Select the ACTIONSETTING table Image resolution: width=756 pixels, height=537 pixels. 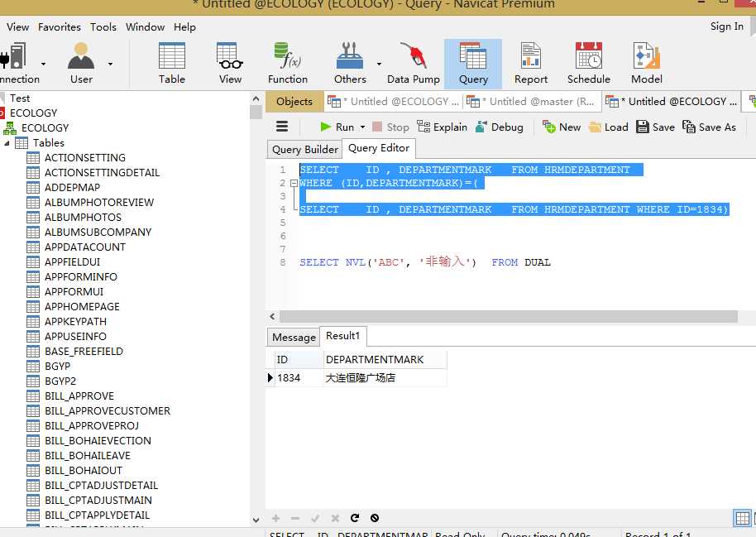point(85,158)
